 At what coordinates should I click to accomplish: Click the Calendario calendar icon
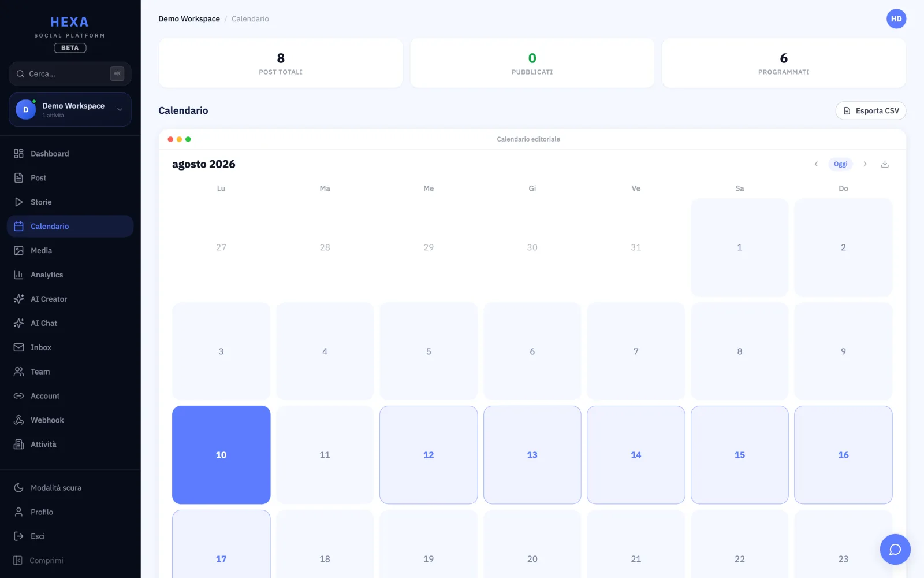pos(18,227)
